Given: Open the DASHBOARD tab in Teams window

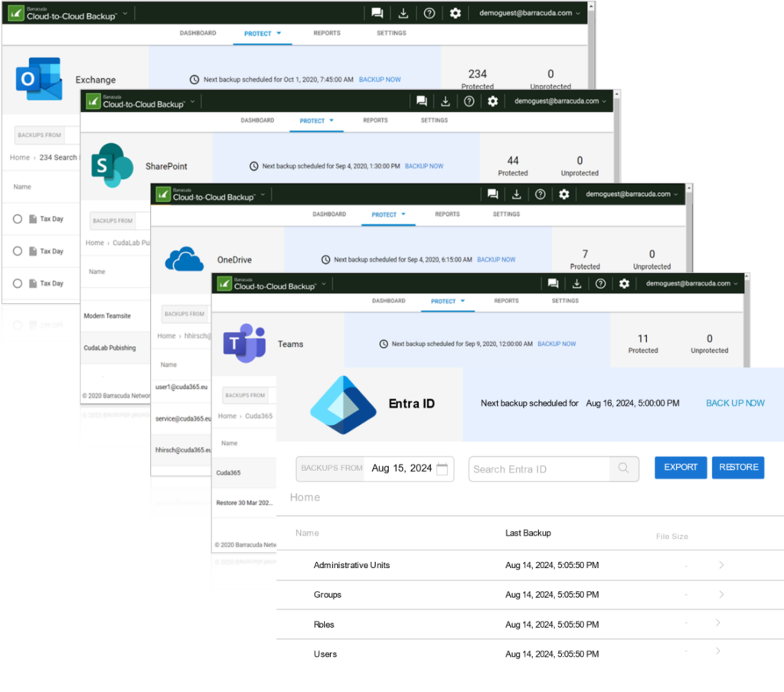Looking at the screenshot, I should coord(388,301).
